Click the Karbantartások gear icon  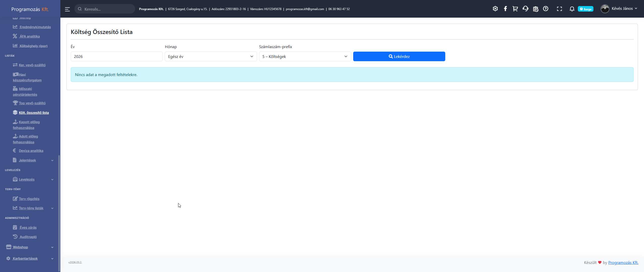coord(8,258)
